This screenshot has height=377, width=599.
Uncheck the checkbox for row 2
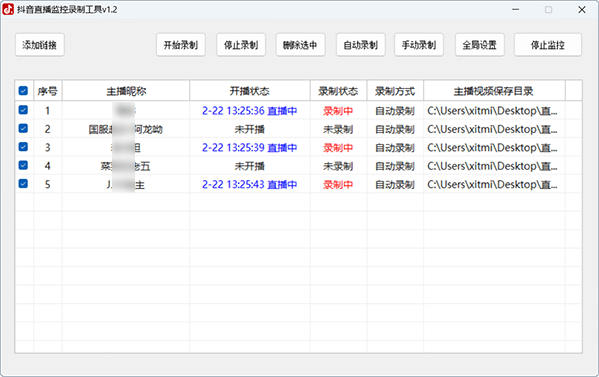point(23,128)
